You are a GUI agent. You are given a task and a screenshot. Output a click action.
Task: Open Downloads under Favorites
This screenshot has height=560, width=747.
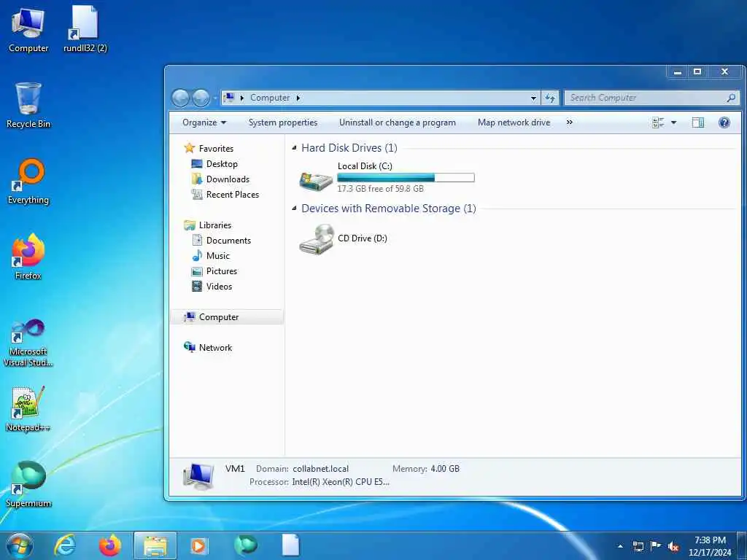(228, 179)
